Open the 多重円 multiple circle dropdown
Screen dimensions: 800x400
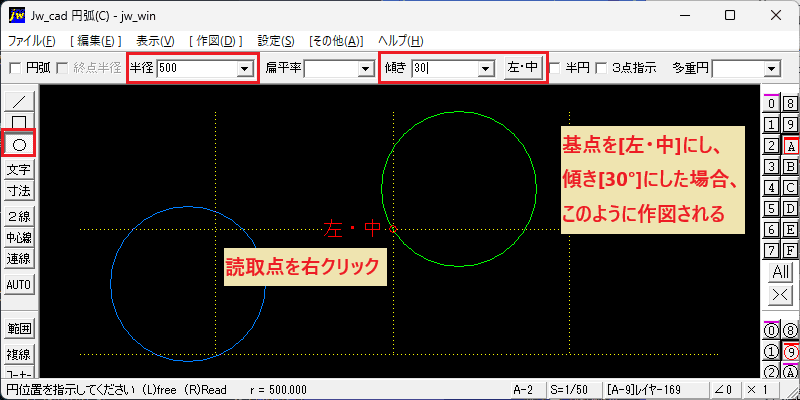point(773,68)
